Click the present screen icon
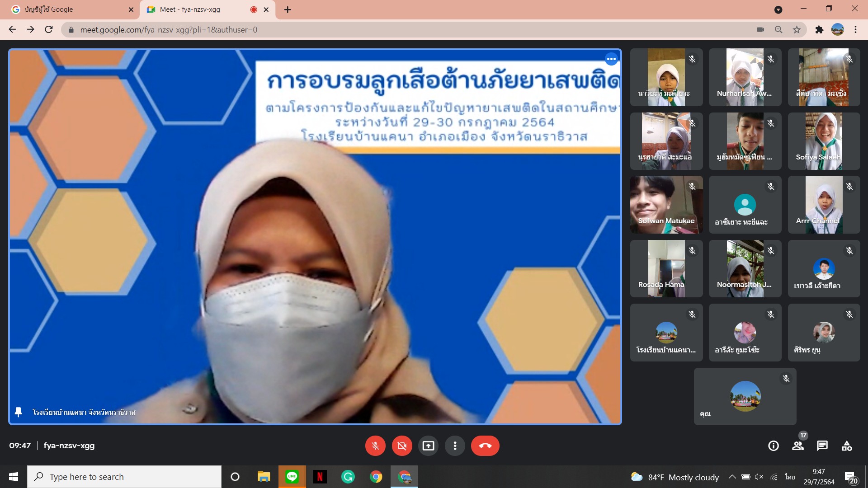The height and width of the screenshot is (488, 868). pos(428,446)
